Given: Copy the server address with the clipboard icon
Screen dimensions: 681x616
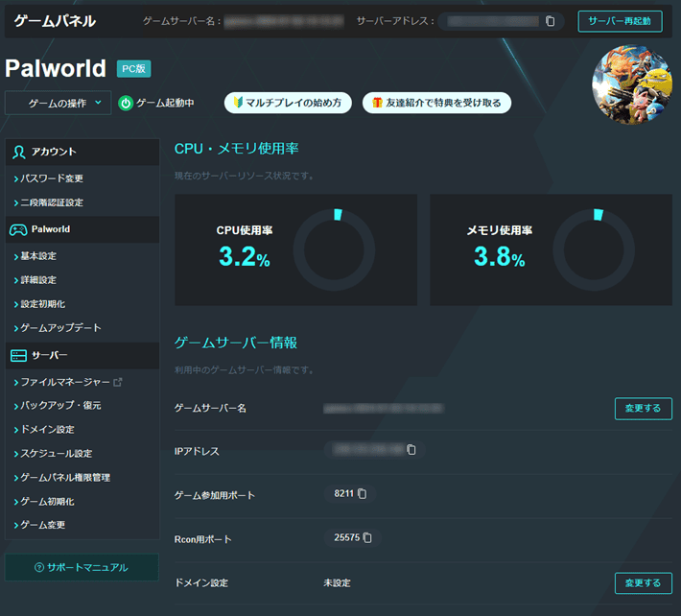Looking at the screenshot, I should (x=550, y=21).
